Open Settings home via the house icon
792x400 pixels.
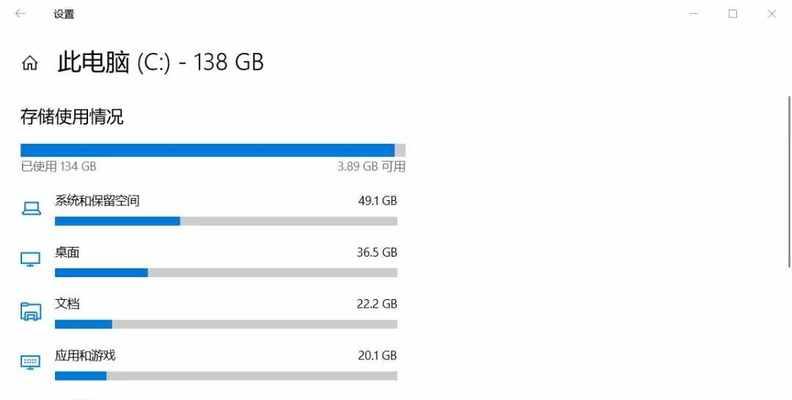[x=30, y=63]
